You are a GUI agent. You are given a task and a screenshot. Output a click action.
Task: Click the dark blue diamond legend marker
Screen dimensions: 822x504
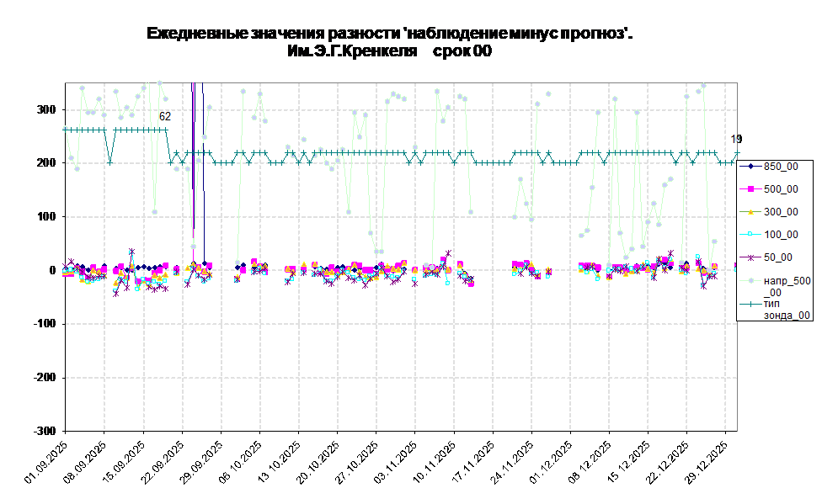click(750, 167)
